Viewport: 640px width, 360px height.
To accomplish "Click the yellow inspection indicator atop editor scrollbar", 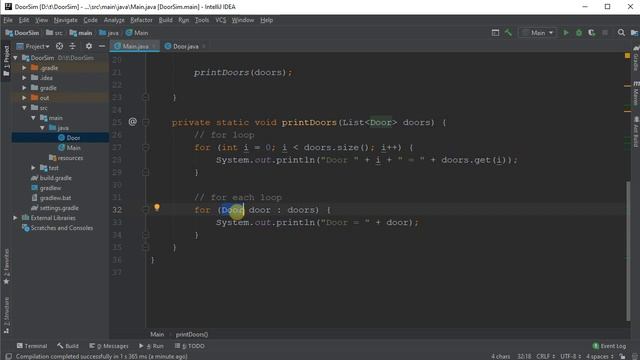I will [628, 56].
